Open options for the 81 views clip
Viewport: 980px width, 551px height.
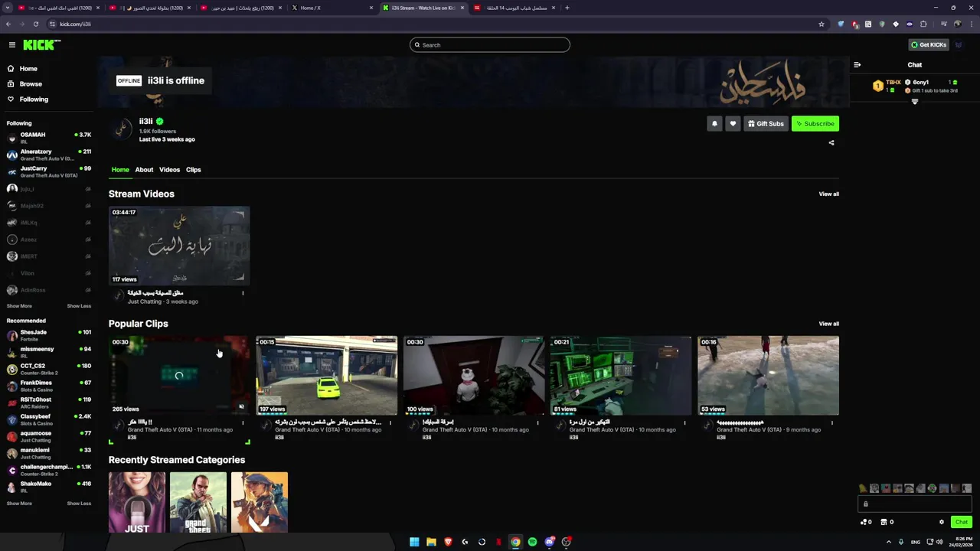[684, 422]
